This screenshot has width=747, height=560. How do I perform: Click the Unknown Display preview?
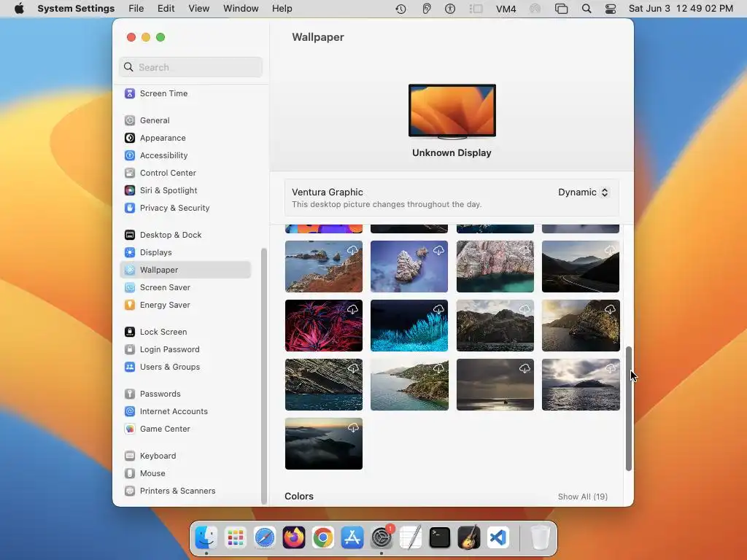tap(452, 112)
